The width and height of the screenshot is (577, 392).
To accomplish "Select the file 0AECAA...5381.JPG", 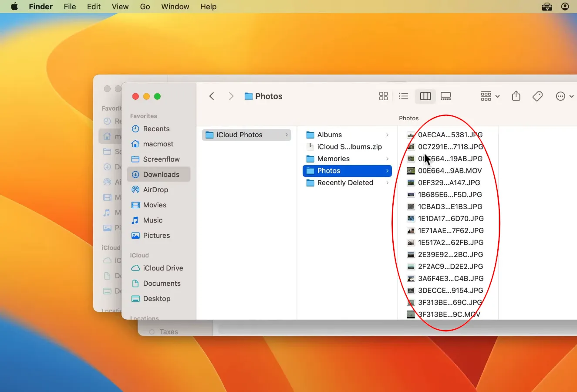I will click(x=449, y=135).
